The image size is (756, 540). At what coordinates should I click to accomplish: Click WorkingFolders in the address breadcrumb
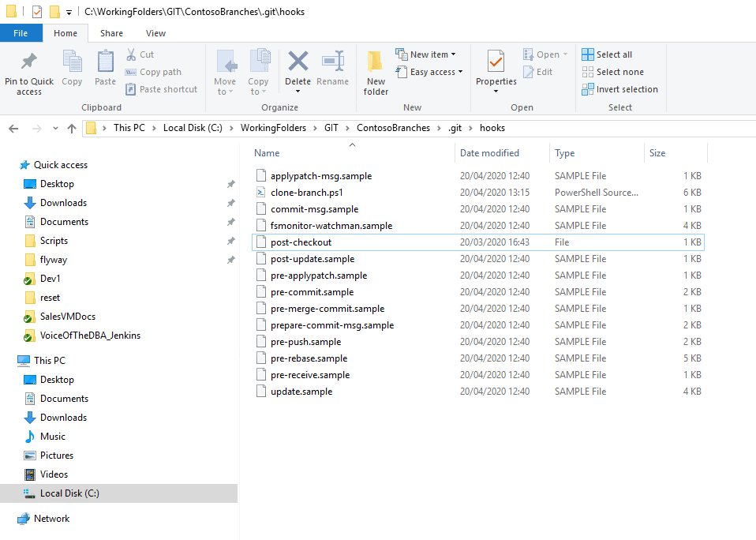coord(273,128)
